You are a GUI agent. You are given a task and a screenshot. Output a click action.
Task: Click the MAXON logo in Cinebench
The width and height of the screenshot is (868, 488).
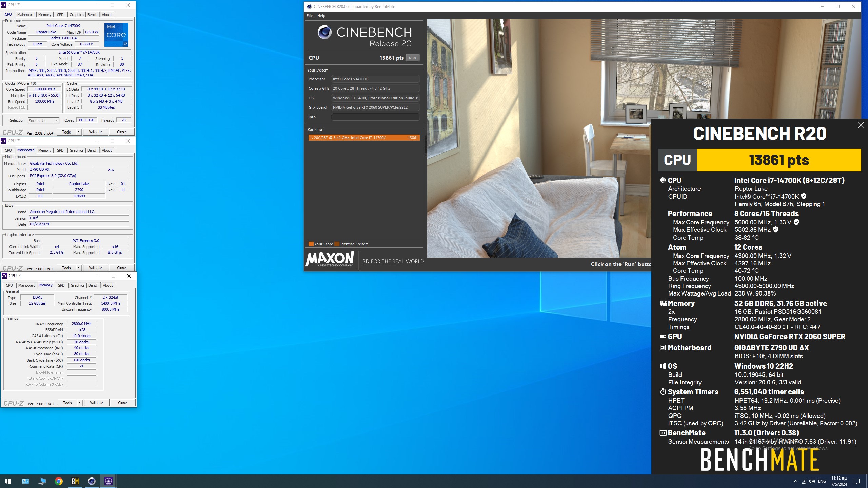[x=330, y=259]
